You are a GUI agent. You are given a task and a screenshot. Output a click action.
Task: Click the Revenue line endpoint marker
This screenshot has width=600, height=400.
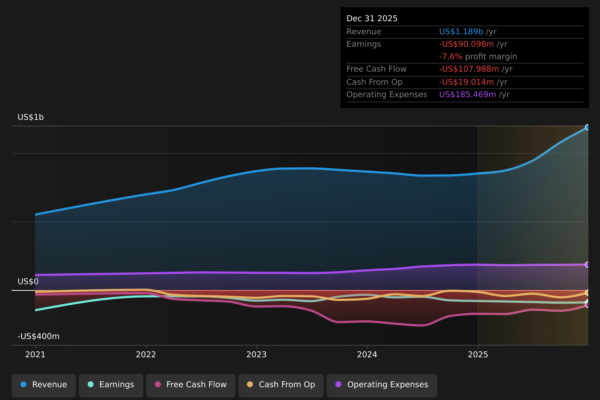[588, 127]
